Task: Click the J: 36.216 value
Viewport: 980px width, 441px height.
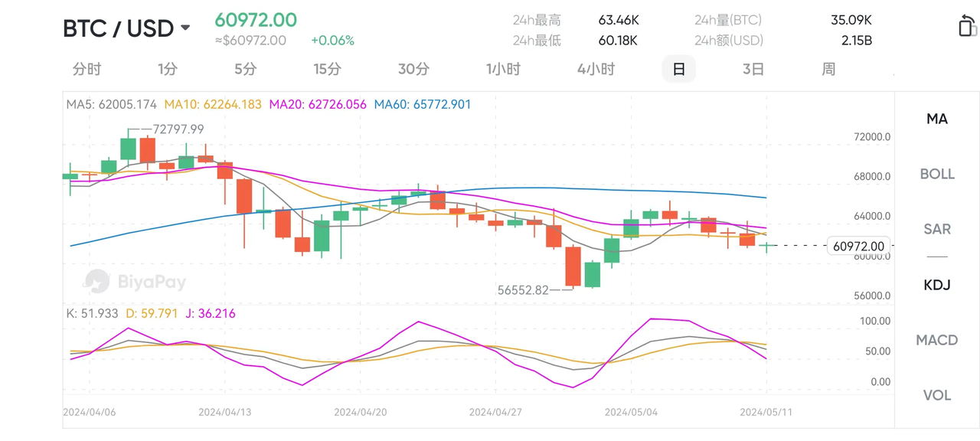Action: click(x=211, y=313)
